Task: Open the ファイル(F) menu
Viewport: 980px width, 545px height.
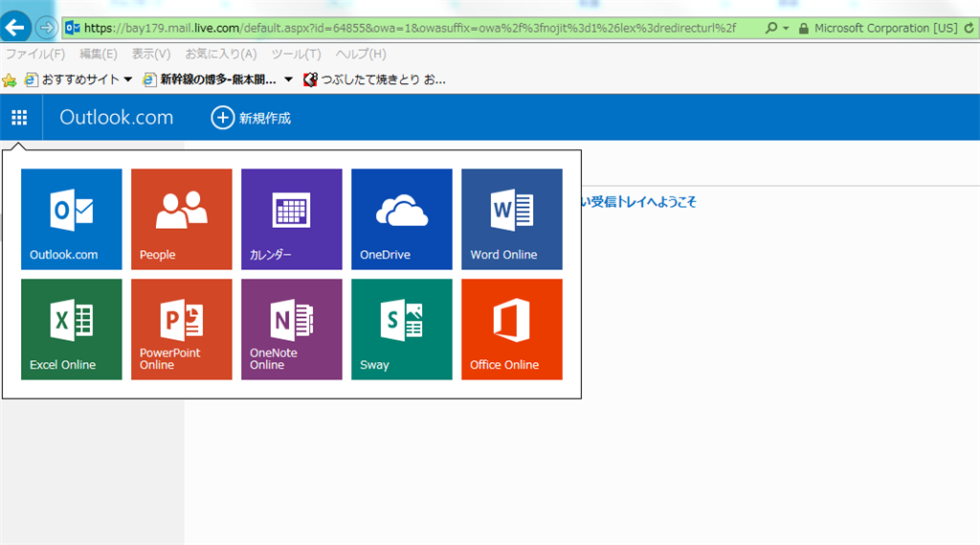Action: tap(35, 54)
